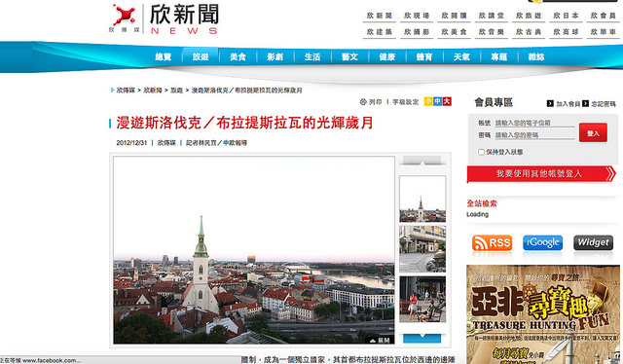Open the 影劇 navigation tab
The height and width of the screenshot is (364, 623).
[275, 56]
